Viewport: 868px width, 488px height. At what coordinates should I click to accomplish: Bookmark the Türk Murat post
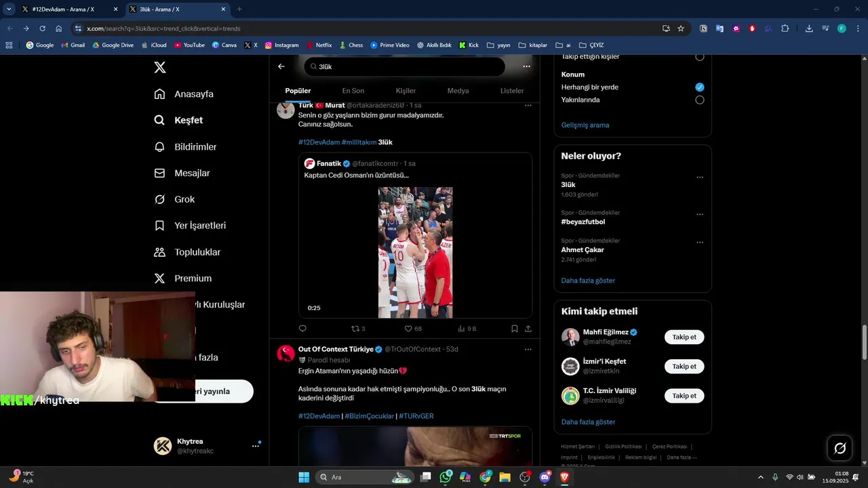tap(515, 329)
